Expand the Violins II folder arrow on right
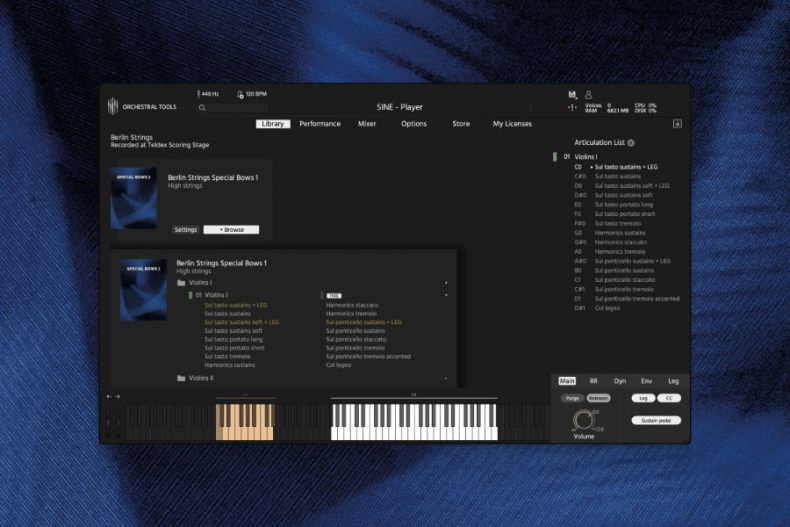 point(446,378)
